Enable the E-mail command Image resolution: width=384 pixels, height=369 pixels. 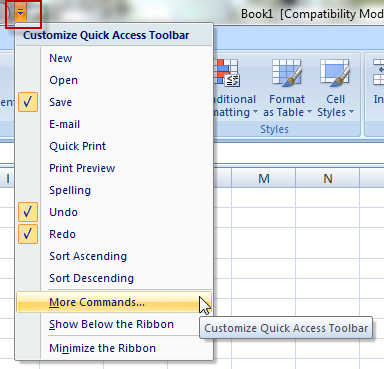[x=114, y=124]
